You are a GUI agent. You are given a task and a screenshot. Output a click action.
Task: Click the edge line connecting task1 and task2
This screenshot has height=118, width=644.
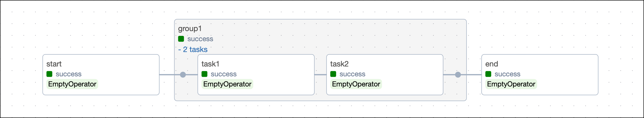point(320,75)
